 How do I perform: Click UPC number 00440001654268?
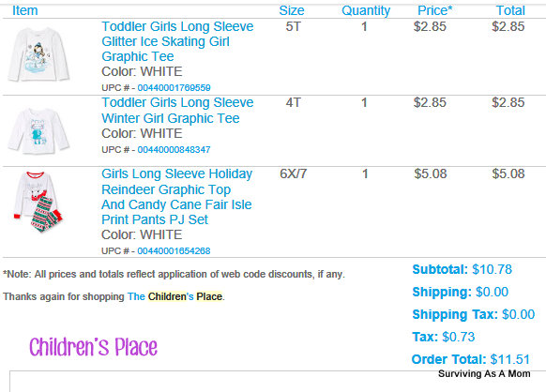coord(174,251)
